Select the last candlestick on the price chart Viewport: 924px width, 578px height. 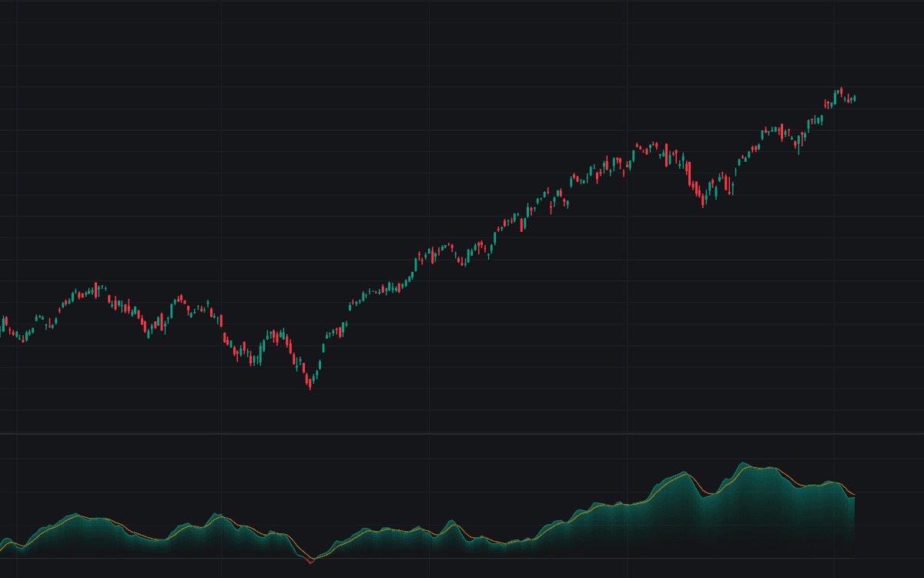click(x=855, y=98)
